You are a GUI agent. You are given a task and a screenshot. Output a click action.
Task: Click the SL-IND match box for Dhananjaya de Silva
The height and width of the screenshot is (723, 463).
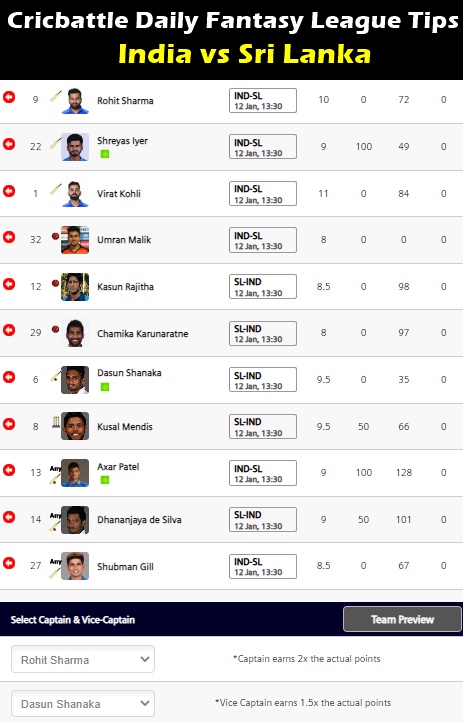click(x=263, y=520)
